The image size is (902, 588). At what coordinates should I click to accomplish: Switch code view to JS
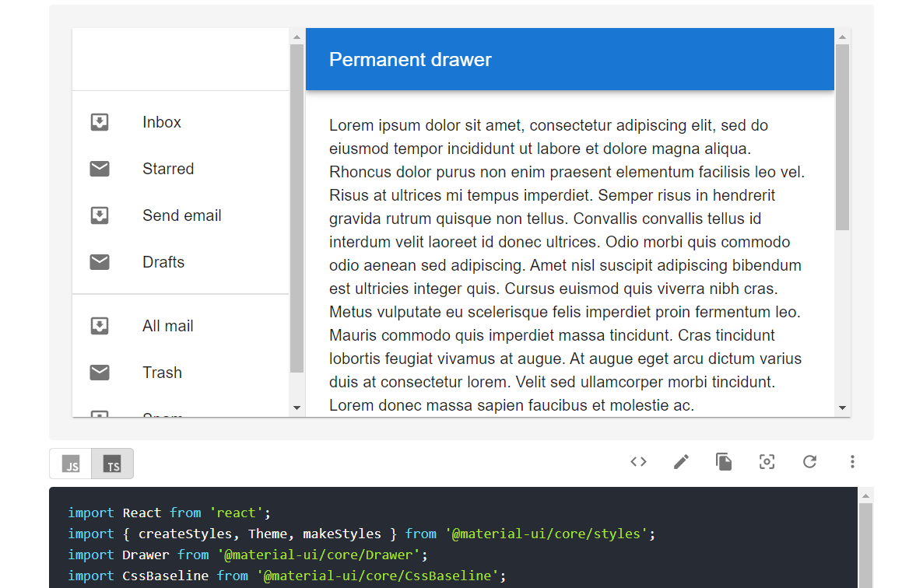(x=71, y=464)
